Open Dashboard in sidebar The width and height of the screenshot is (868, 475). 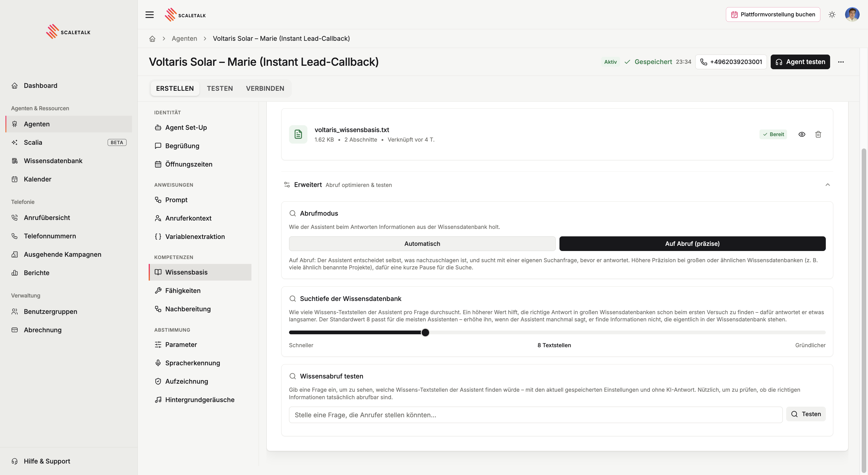click(x=69, y=86)
